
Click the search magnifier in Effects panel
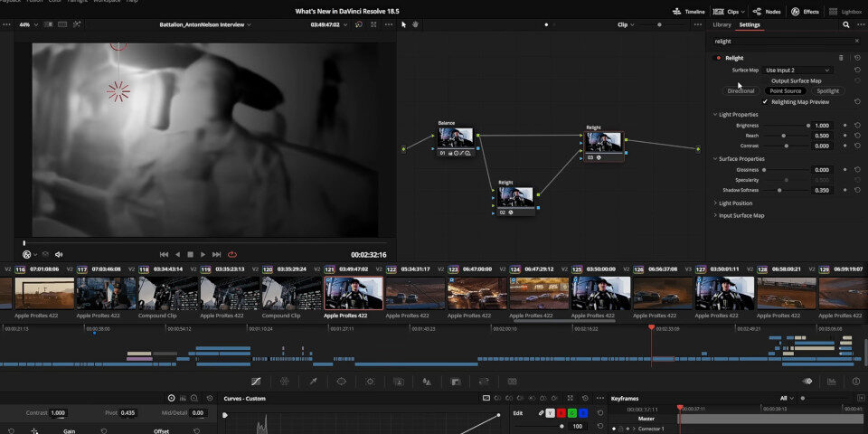(x=846, y=25)
